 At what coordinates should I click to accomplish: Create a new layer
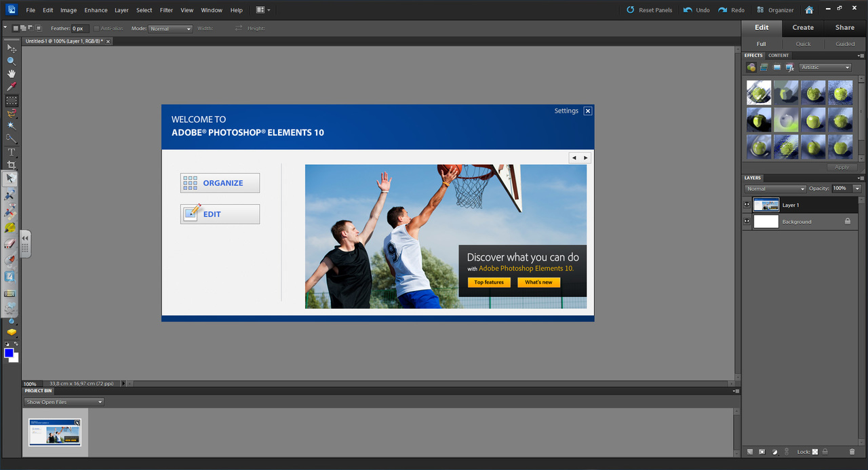point(750,452)
